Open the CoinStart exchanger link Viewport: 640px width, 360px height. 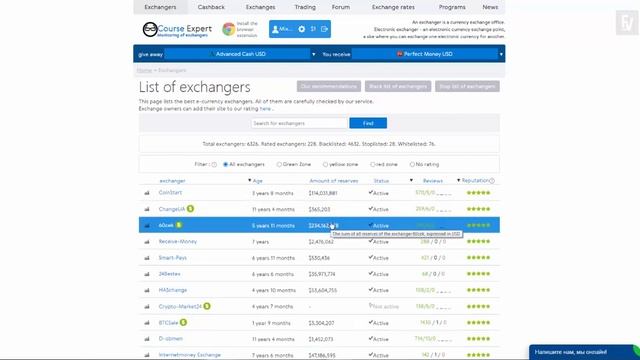point(170,192)
